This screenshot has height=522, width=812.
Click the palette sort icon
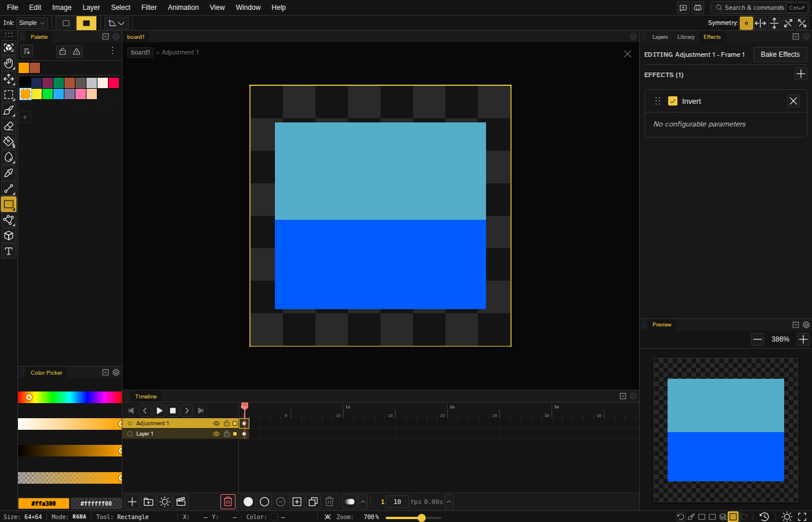pos(27,52)
